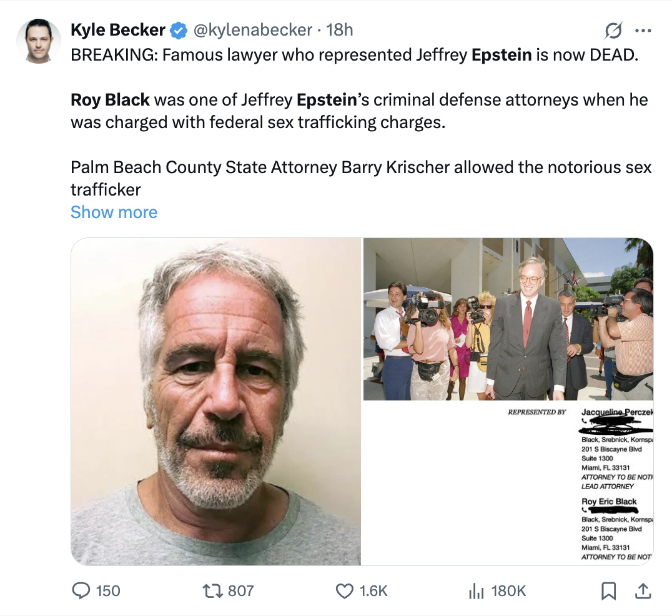
Task: Open view analytics via the bar chart icon
Action: tap(477, 590)
